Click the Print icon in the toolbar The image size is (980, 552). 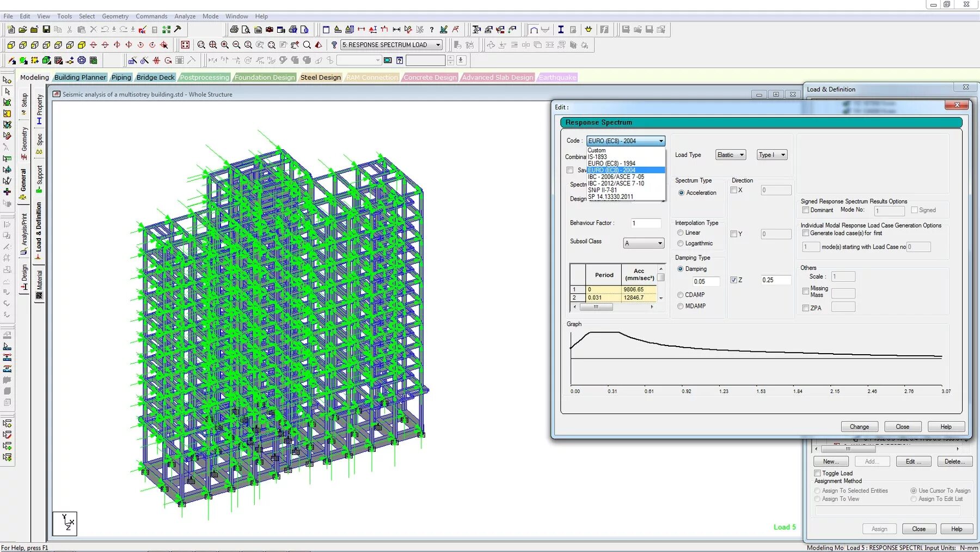234,29
